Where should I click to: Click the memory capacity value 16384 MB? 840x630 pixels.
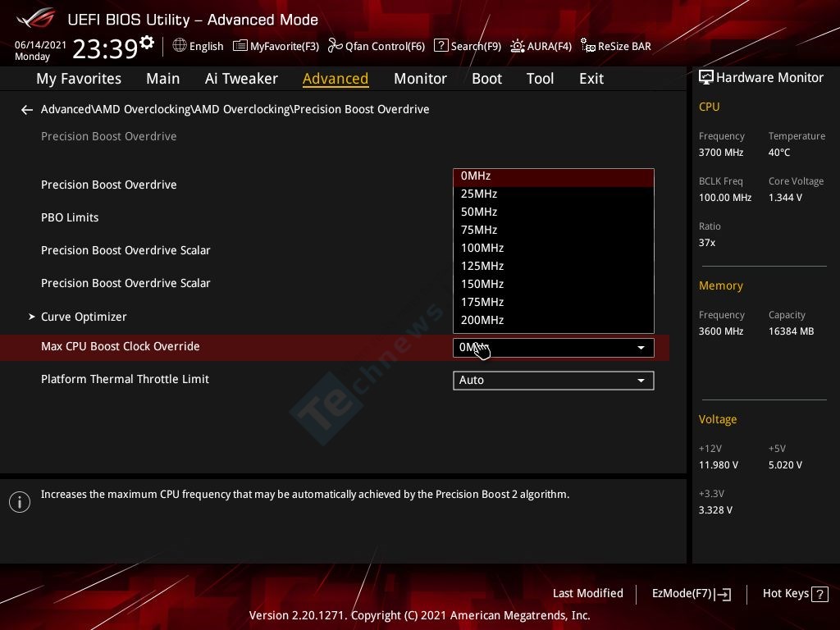[x=791, y=331]
